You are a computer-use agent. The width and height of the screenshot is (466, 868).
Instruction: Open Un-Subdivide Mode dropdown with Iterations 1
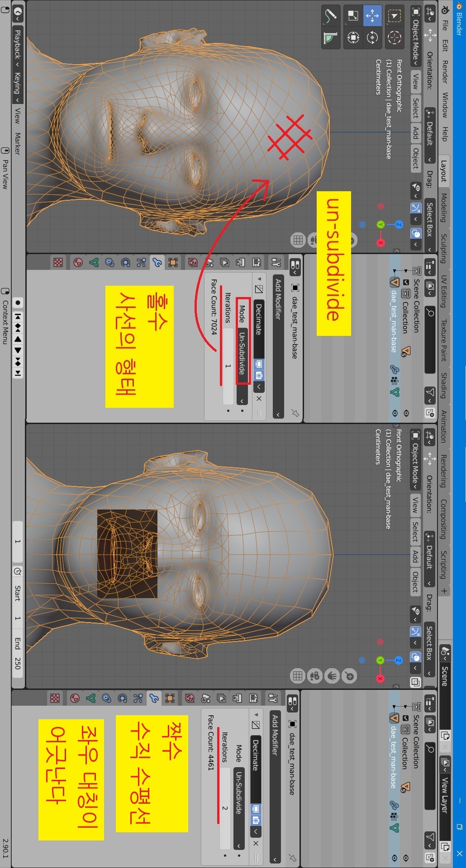pos(242,366)
